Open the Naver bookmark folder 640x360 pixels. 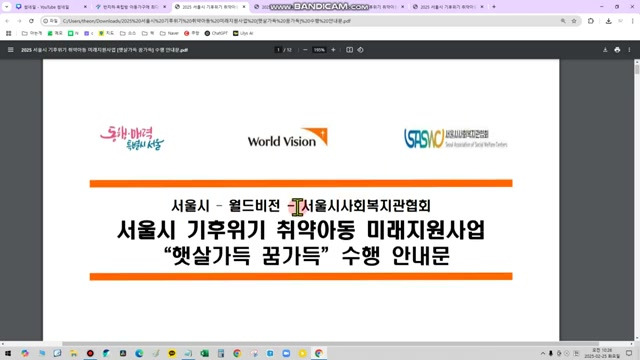tap(169, 33)
